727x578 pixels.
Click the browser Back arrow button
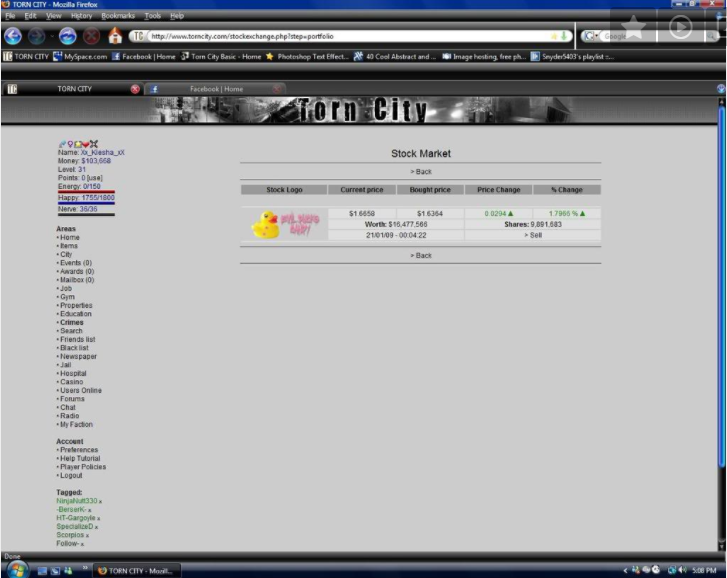(13, 36)
